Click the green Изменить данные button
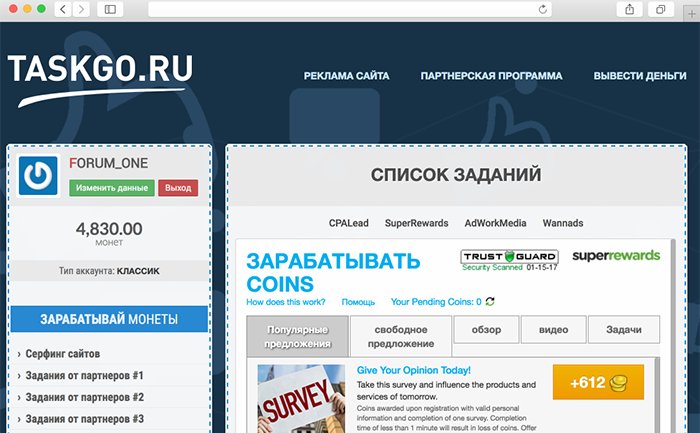 click(x=112, y=188)
